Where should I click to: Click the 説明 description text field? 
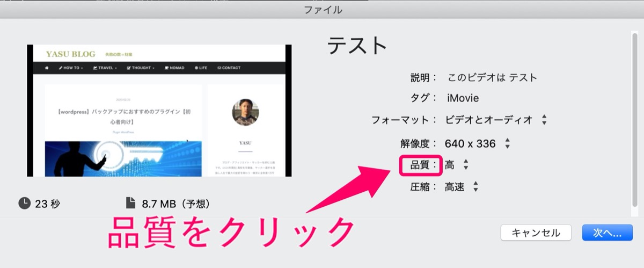[x=493, y=77]
